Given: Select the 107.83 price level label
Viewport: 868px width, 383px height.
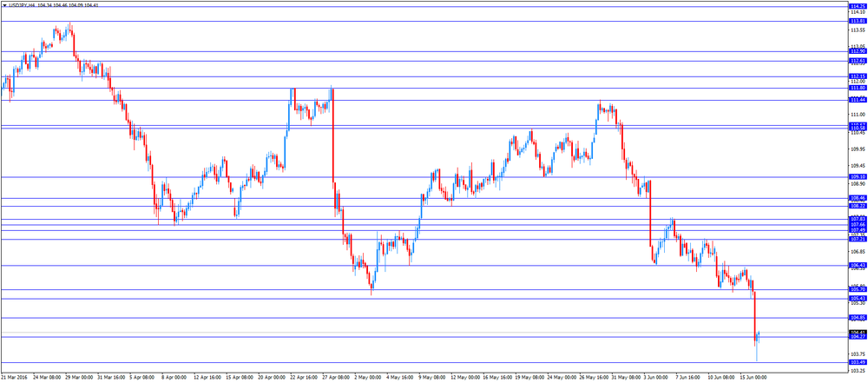Looking at the screenshot, I should click(858, 220).
